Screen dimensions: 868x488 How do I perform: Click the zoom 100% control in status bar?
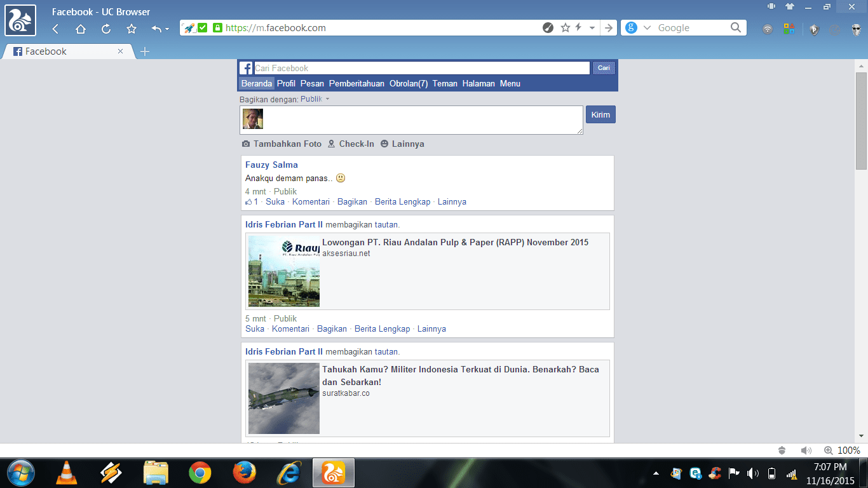[842, 451]
